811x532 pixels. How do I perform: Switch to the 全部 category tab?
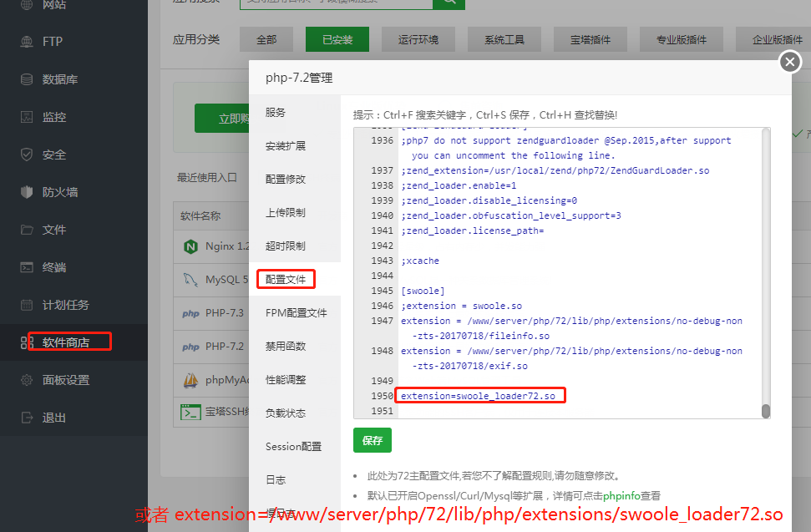[266, 40]
